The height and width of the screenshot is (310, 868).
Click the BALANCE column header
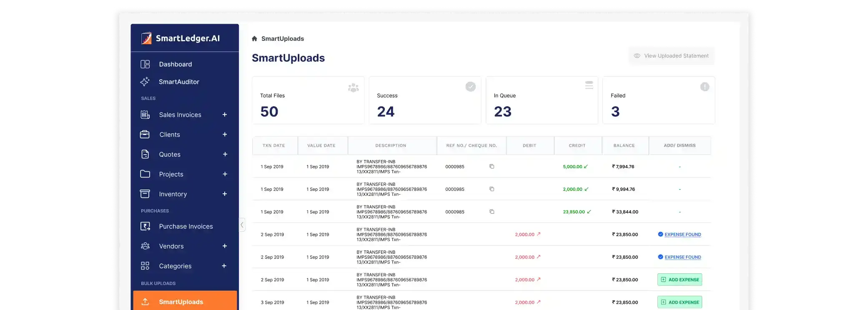click(x=625, y=145)
